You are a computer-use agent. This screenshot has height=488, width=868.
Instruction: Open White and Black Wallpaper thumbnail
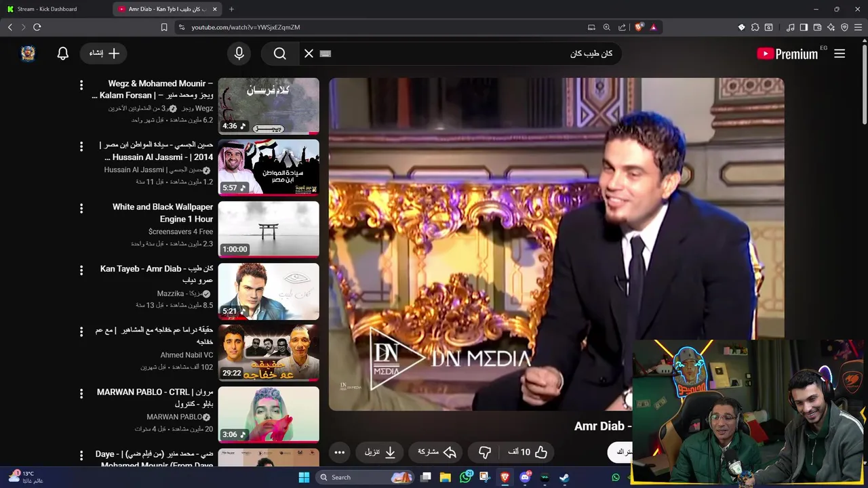[x=269, y=229]
